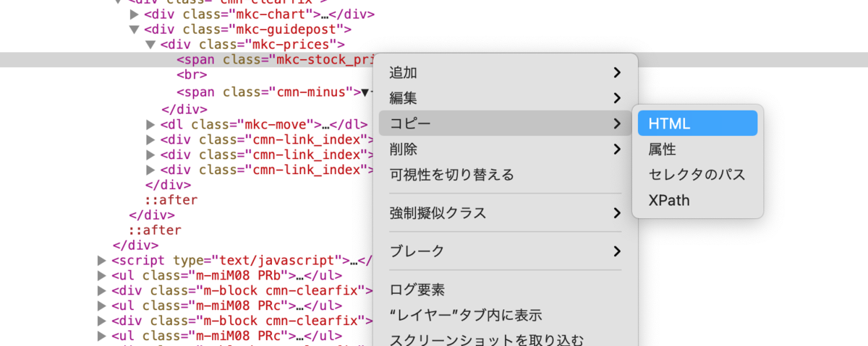Expand the ul m-miM08 PRb node
The image size is (868, 346).
(x=102, y=275)
